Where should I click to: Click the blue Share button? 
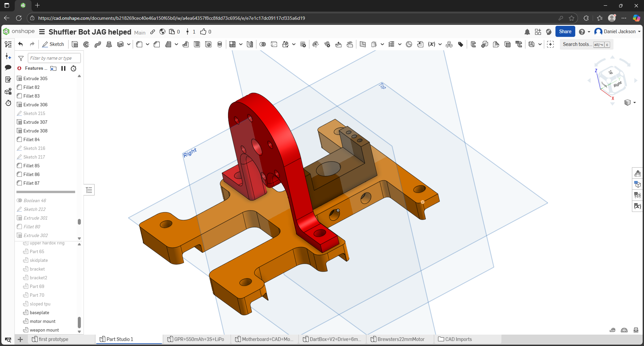pyautogui.click(x=565, y=32)
